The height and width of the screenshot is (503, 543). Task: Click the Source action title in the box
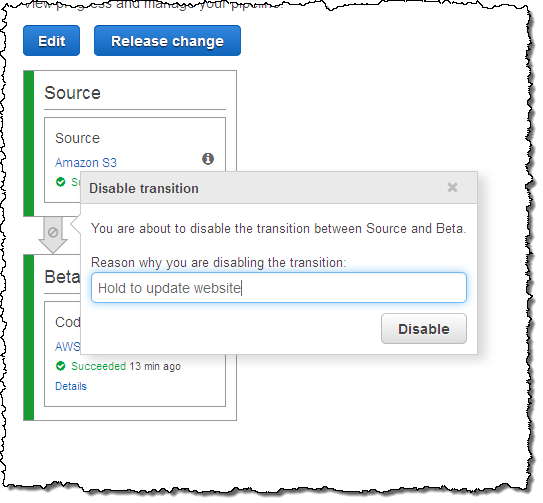click(78, 138)
